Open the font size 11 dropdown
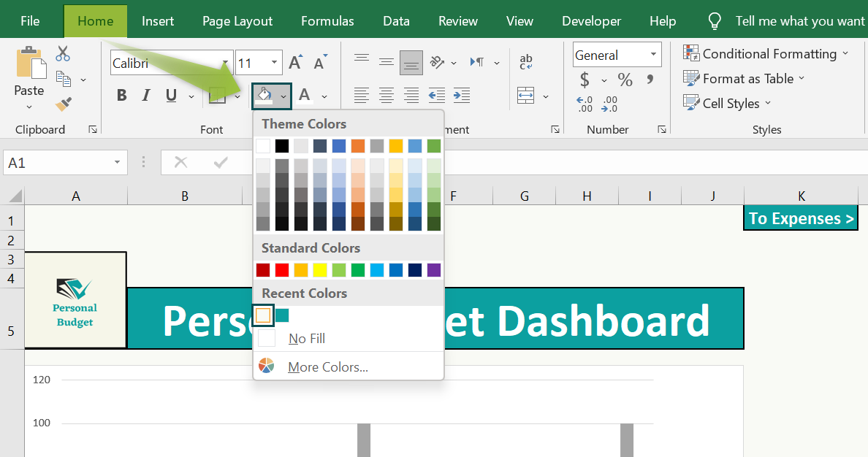This screenshot has height=457, width=868. coord(274,63)
